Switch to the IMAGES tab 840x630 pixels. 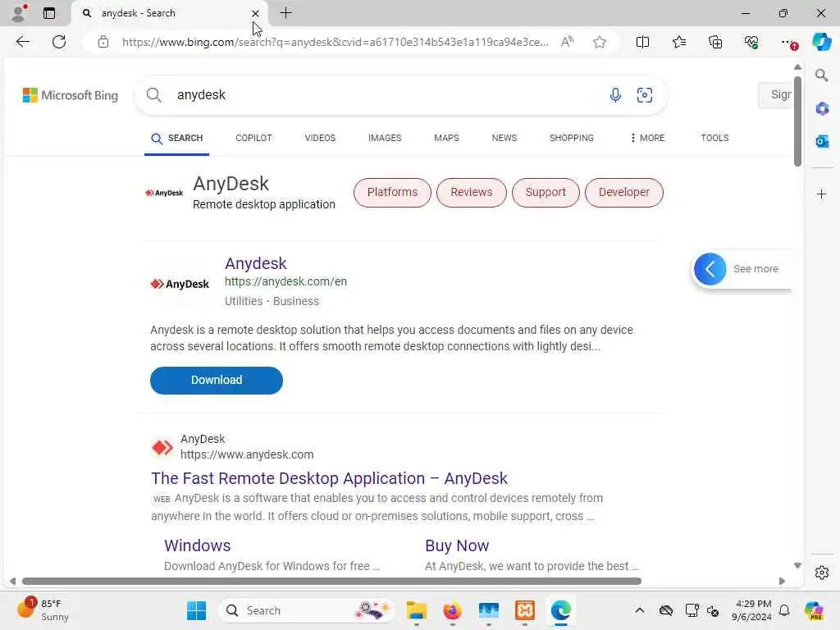(385, 138)
